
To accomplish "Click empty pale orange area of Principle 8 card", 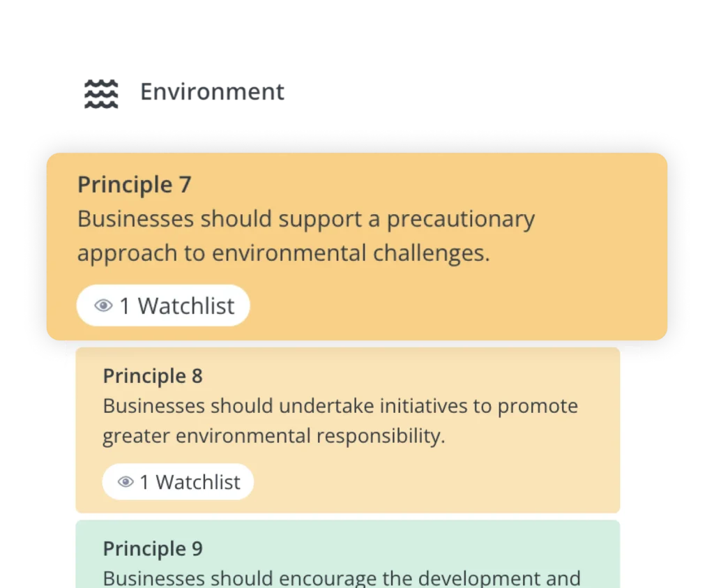I will tap(432, 482).
